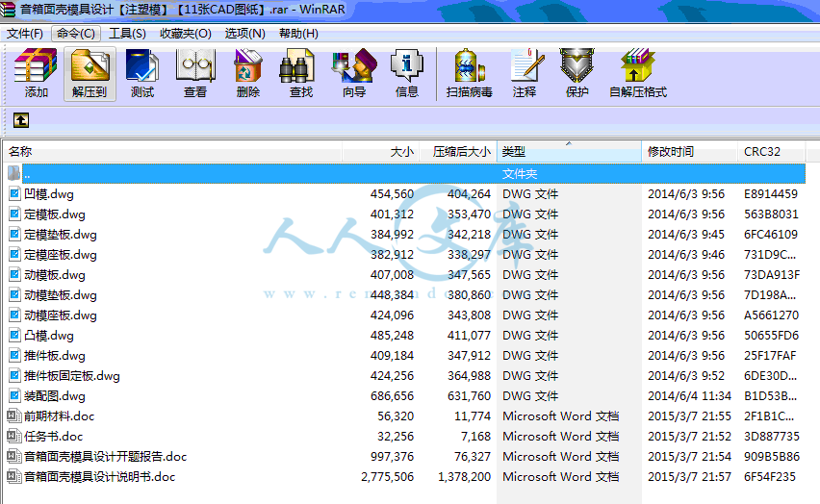The height and width of the screenshot is (504, 820).
Task: Click the 信息 (Info) toolbar icon
Action: point(406,64)
